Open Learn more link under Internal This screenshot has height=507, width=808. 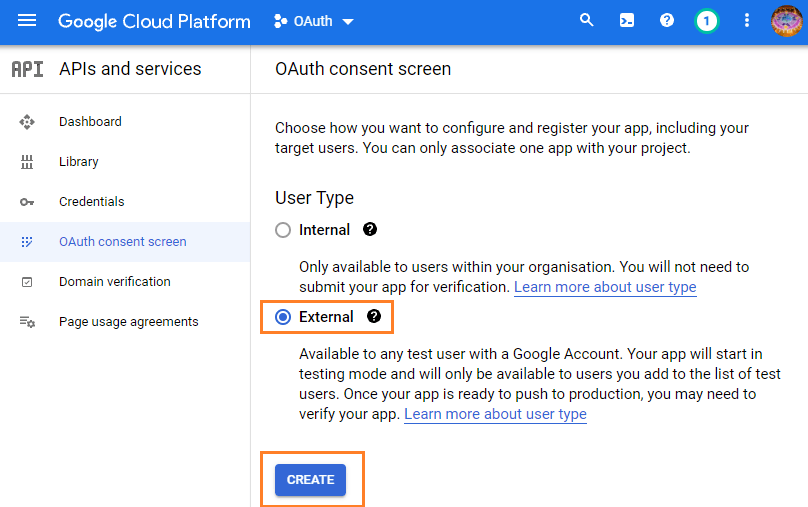(605, 287)
